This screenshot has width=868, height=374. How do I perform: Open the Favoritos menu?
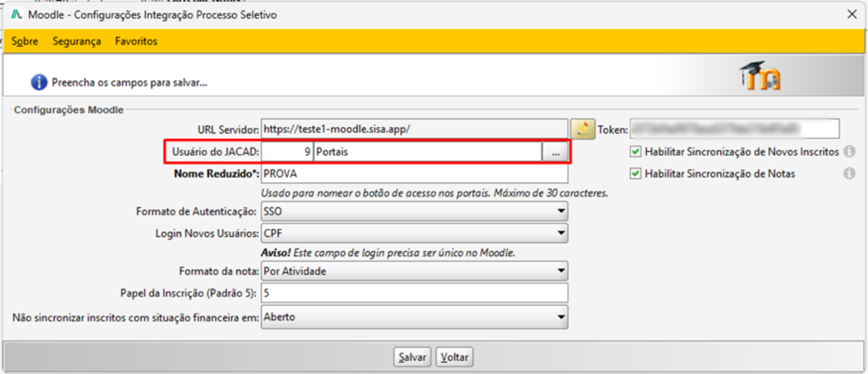point(136,42)
